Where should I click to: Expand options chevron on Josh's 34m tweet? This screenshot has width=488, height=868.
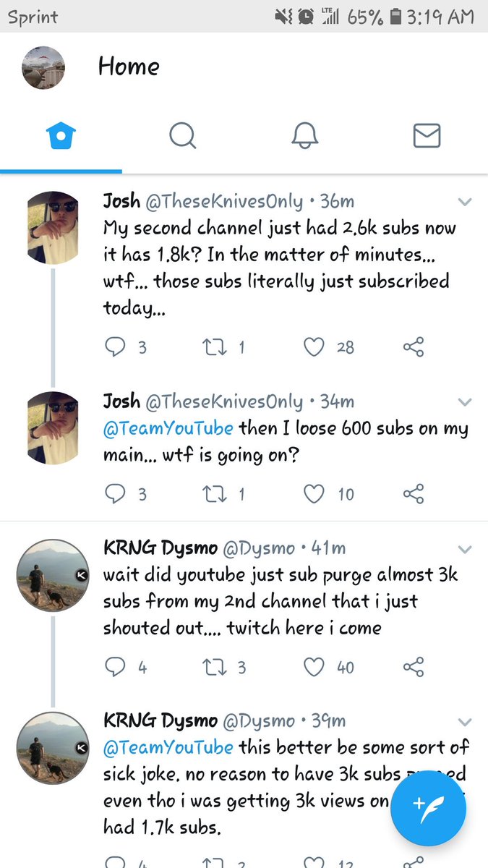465,402
